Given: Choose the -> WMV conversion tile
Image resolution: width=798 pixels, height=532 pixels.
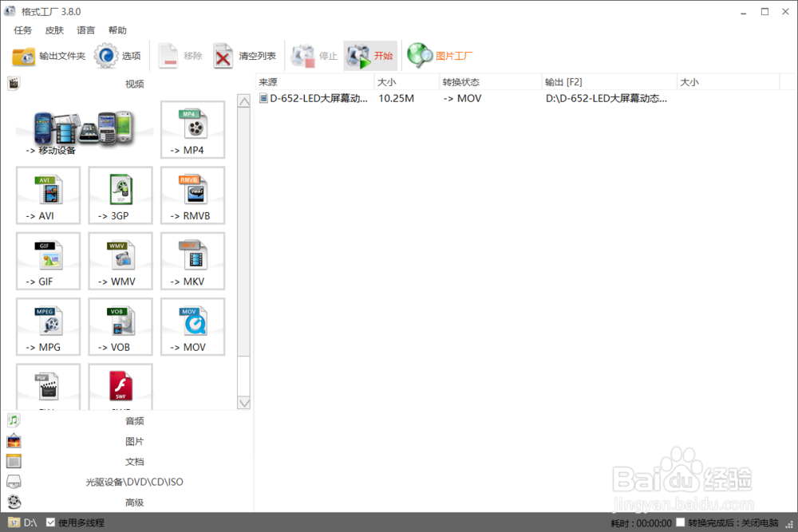Looking at the screenshot, I should pyautogui.click(x=120, y=261).
